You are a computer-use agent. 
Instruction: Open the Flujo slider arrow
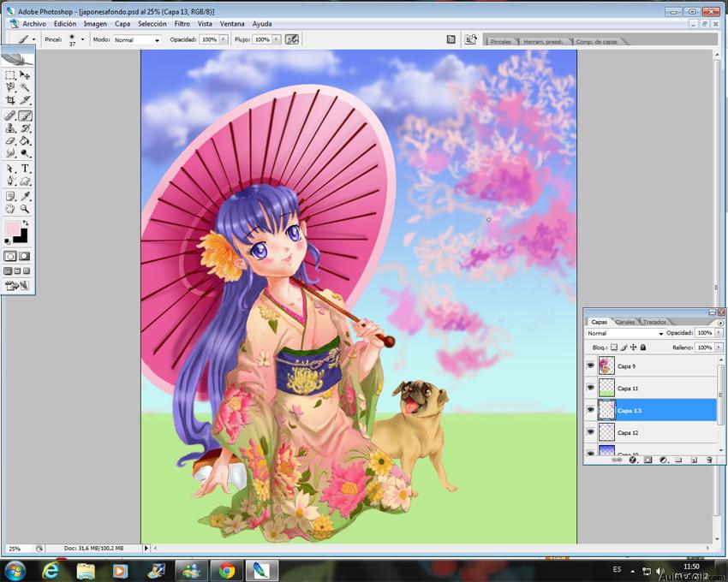[x=277, y=40]
